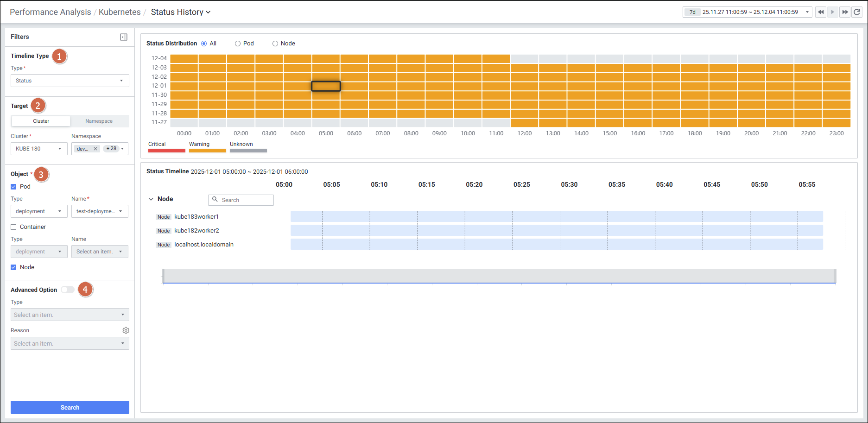Viewport: 868px width, 423px height.
Task: Jump to next time range
Action: [845, 12]
